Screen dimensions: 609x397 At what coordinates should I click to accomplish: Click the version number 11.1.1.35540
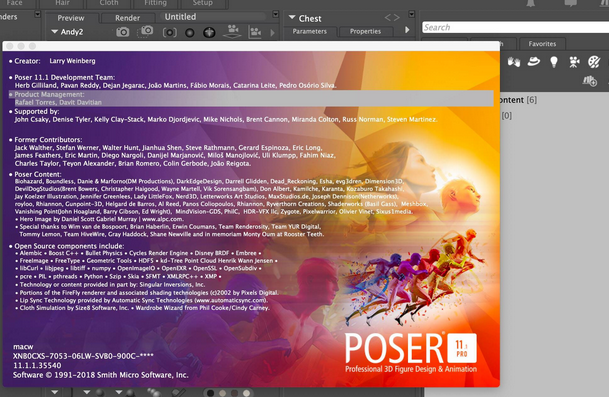tap(37, 366)
